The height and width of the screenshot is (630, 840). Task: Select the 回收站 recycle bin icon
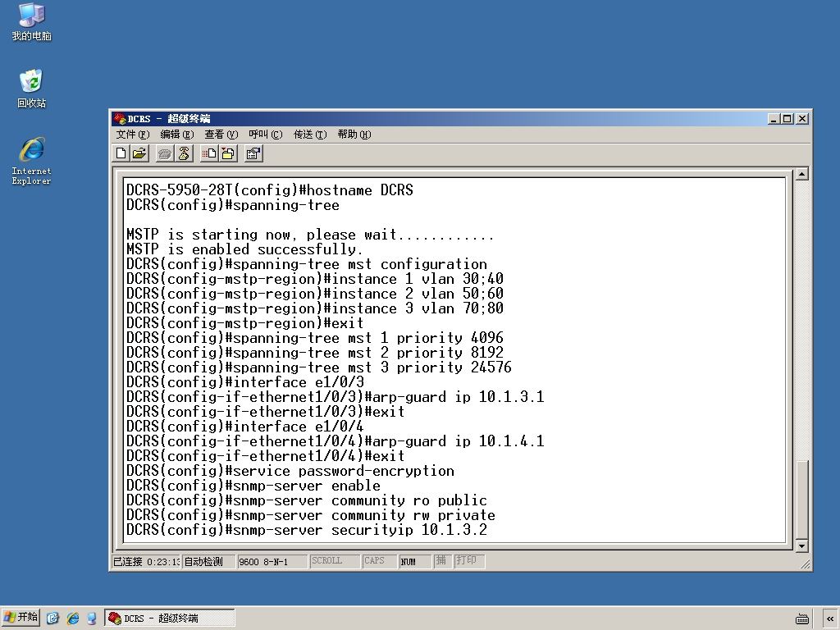coord(31,89)
